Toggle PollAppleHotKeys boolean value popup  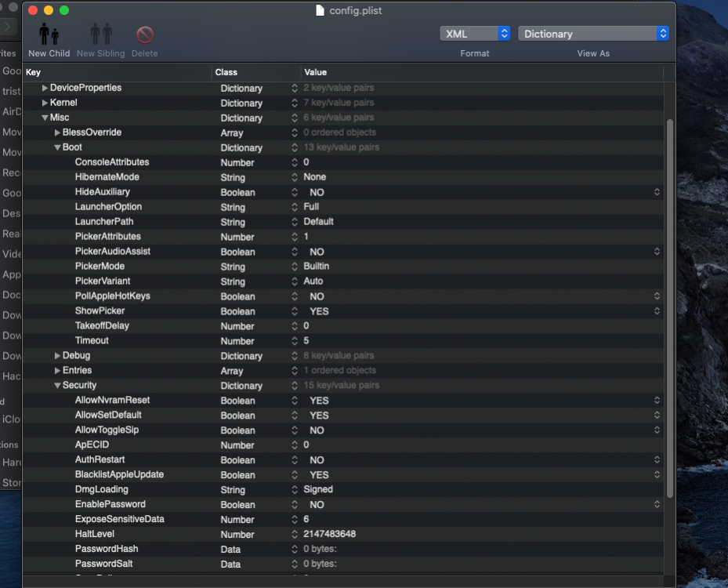657,296
